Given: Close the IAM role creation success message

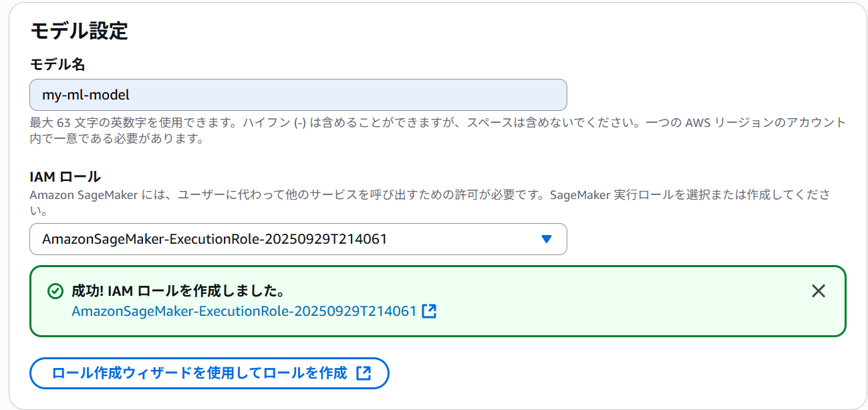Looking at the screenshot, I should tap(818, 290).
